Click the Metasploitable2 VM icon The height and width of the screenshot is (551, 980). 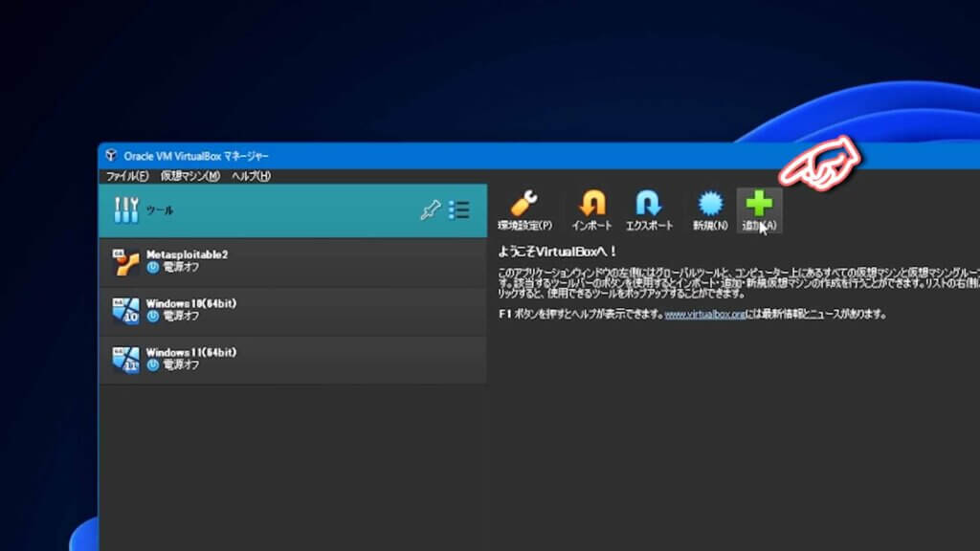[x=125, y=262]
